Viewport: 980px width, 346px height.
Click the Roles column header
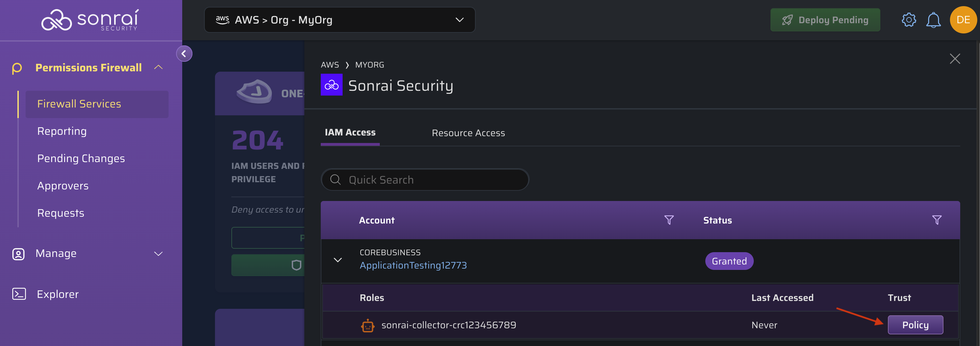coord(372,298)
